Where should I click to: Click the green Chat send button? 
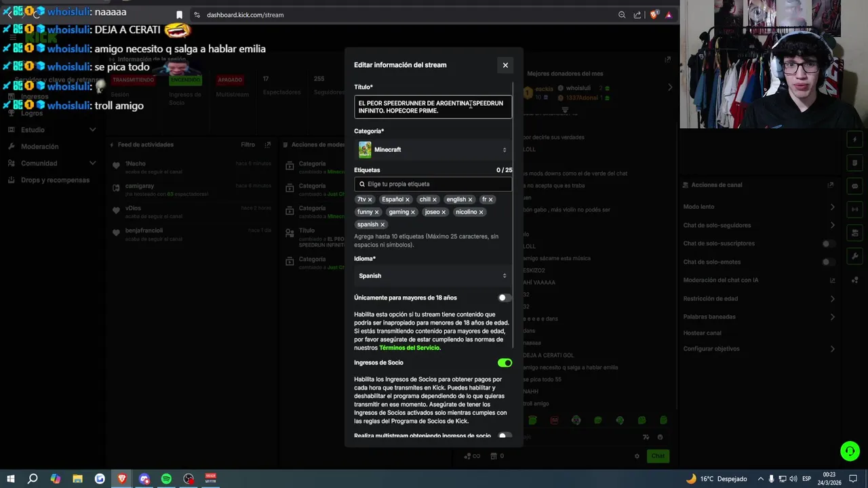(658, 456)
